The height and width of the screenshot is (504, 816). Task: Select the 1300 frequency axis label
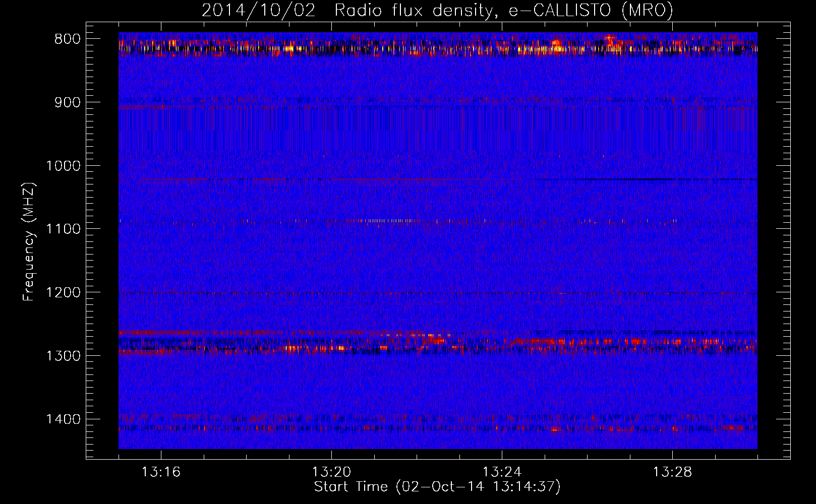coord(63,356)
